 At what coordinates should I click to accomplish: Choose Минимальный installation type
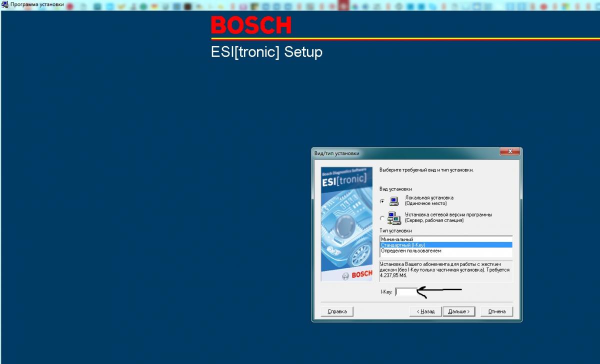446,239
